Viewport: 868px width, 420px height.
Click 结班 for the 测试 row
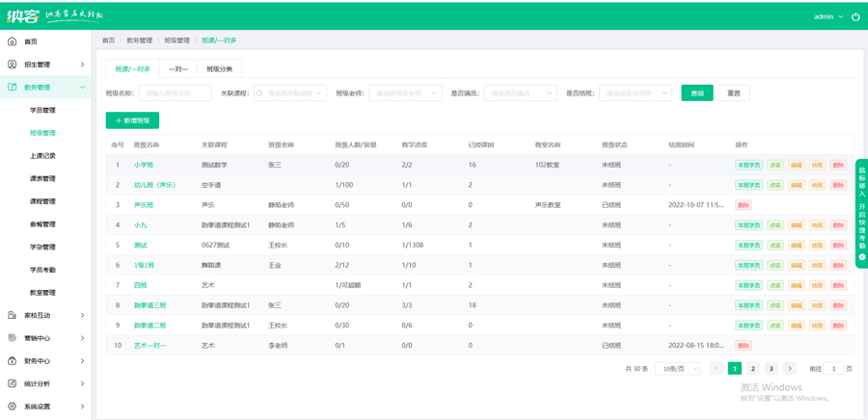pos(817,245)
